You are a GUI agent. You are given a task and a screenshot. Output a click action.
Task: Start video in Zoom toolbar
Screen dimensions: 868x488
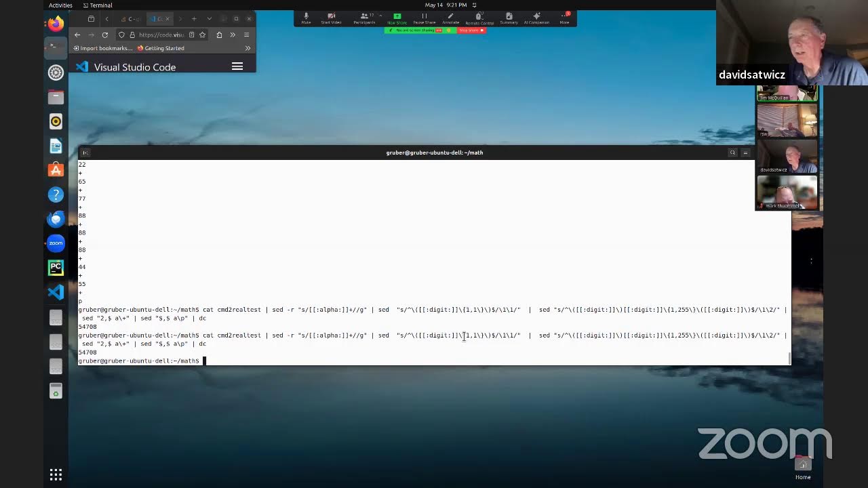click(x=331, y=18)
